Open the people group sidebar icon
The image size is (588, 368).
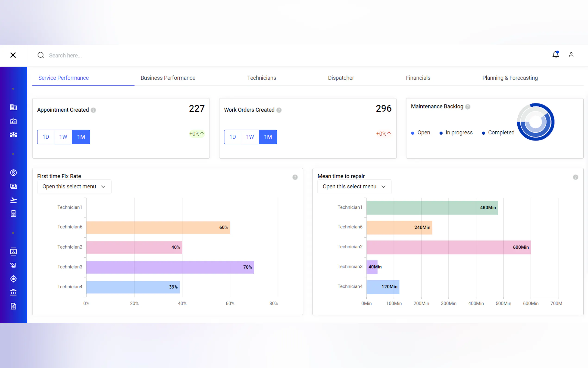click(x=13, y=135)
